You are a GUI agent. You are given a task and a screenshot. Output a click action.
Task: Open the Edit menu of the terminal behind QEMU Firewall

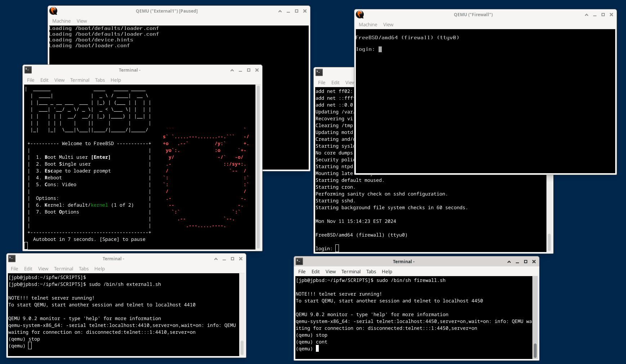click(335, 82)
